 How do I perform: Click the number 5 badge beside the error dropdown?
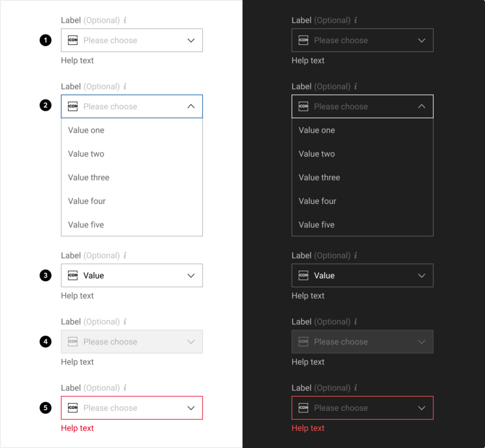point(46,408)
